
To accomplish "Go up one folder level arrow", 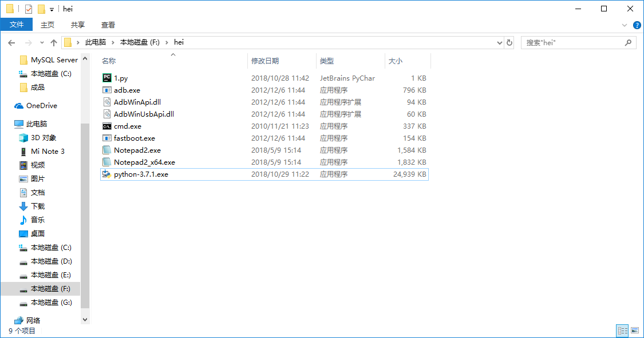I will coord(53,43).
